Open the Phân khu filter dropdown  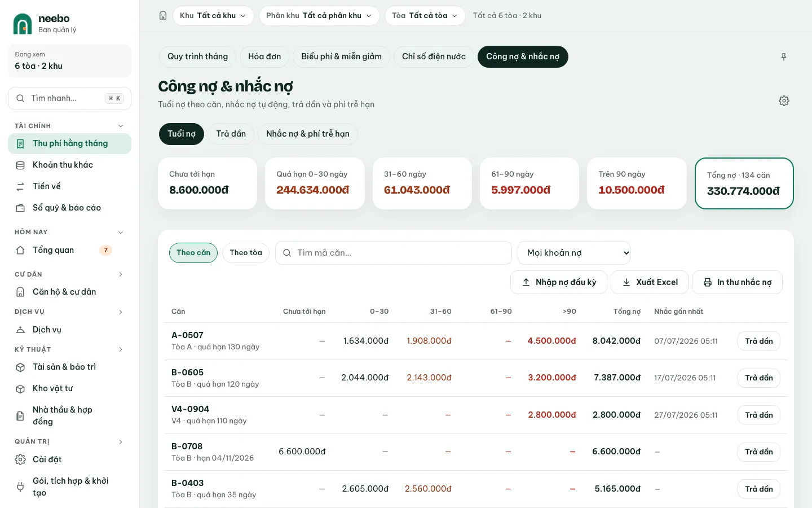point(319,16)
